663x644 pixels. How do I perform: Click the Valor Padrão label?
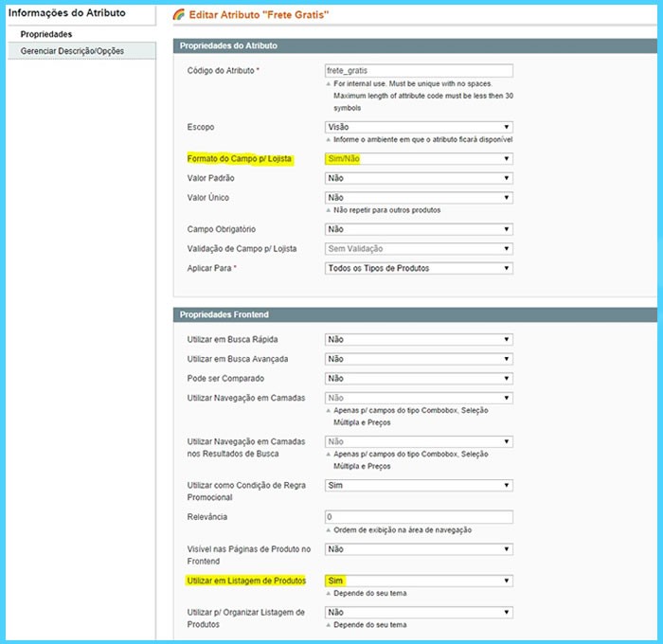(210, 178)
